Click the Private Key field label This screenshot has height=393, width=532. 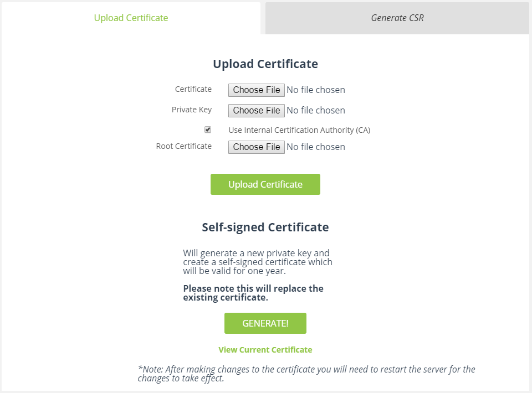pyautogui.click(x=191, y=110)
